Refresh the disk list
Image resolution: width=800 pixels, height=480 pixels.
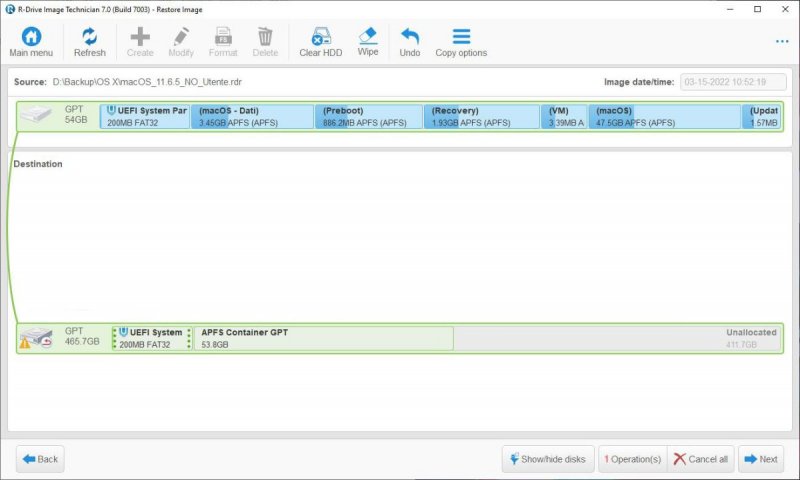pyautogui.click(x=89, y=42)
